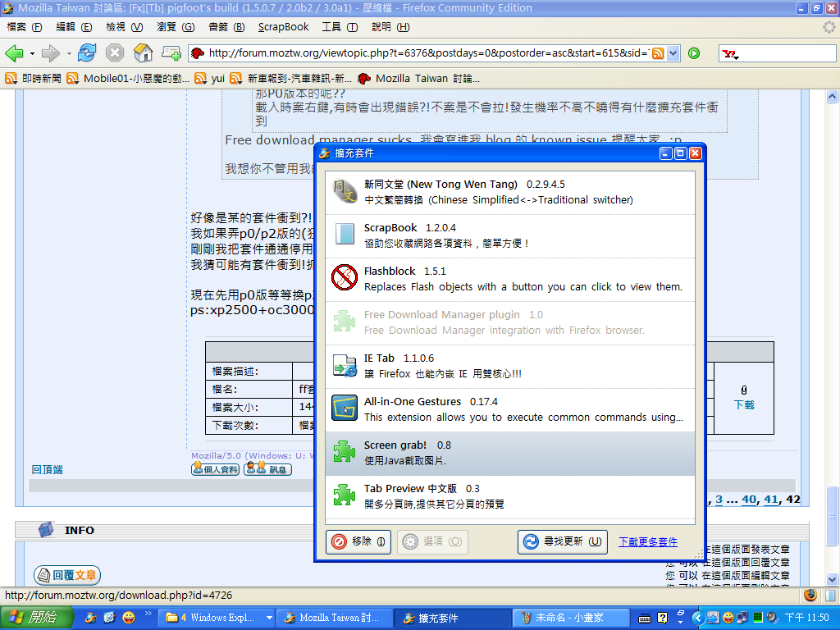Select the ScrapBook extension icon
This screenshot has height=630, width=840.
(x=344, y=235)
